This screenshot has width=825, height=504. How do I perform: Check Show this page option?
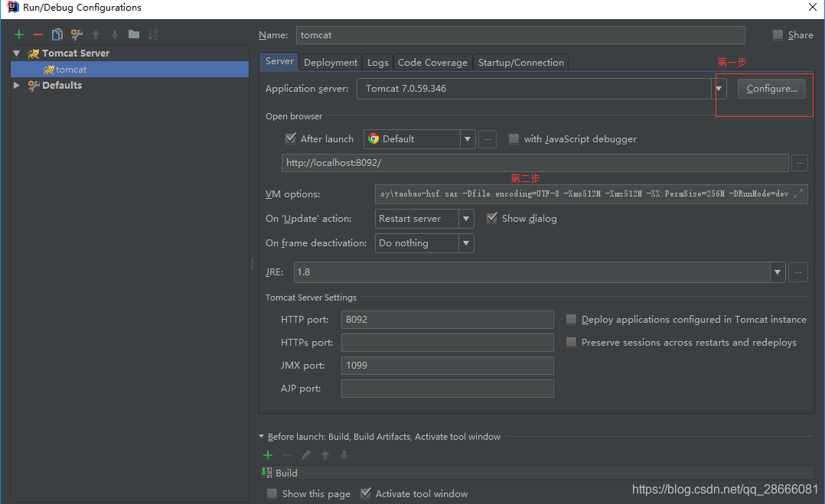tap(272, 493)
